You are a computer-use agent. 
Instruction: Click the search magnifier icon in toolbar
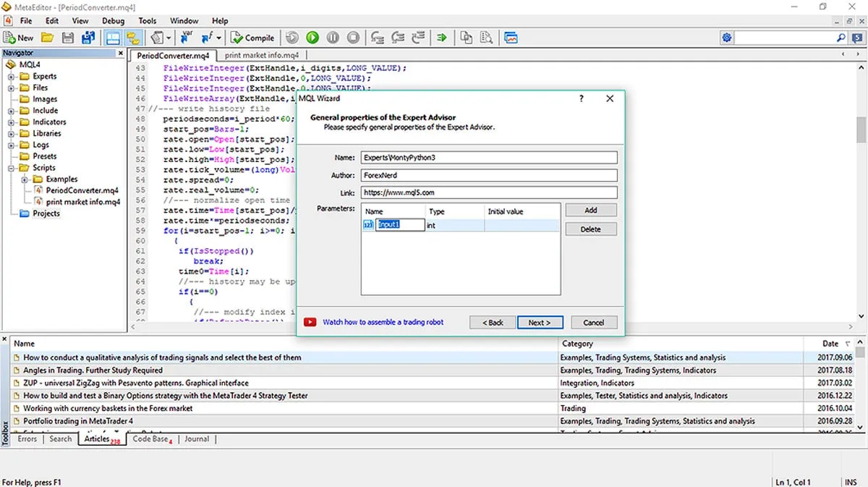pyautogui.click(x=841, y=38)
